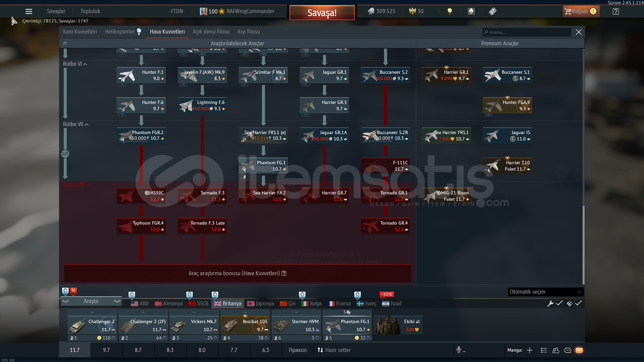The width and height of the screenshot is (644, 362).
Task: Click the -FTDN- squadron tag
Action: point(177,11)
